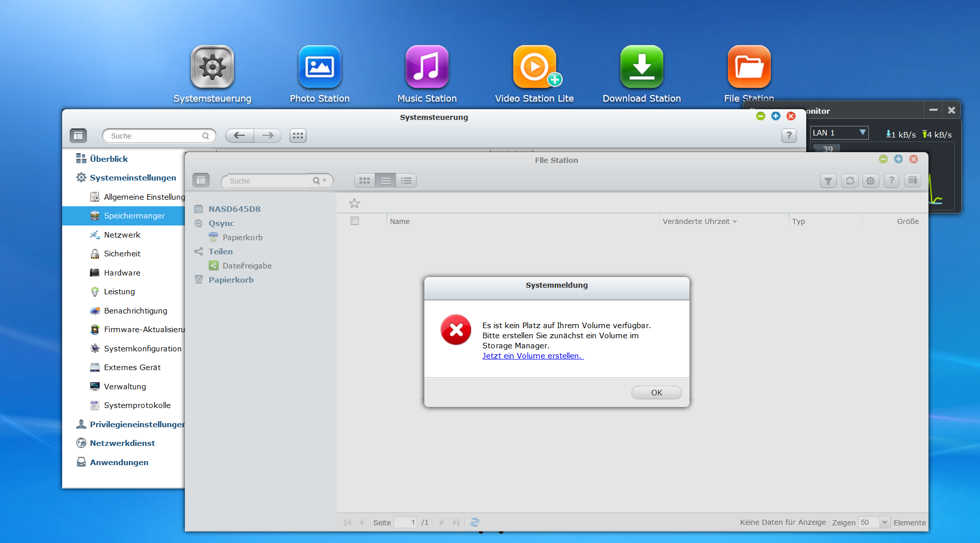This screenshot has height=543, width=980.
Task: Open Video Station Lite desktop icon
Action: click(x=534, y=67)
